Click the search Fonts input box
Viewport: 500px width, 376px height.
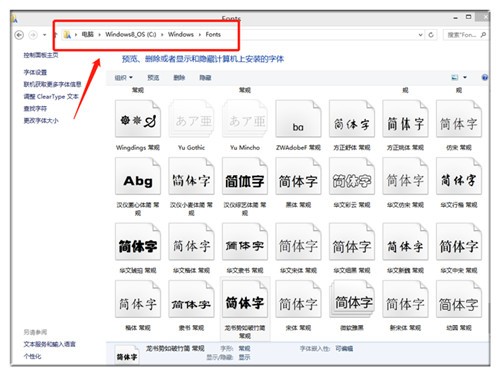pos(462,35)
